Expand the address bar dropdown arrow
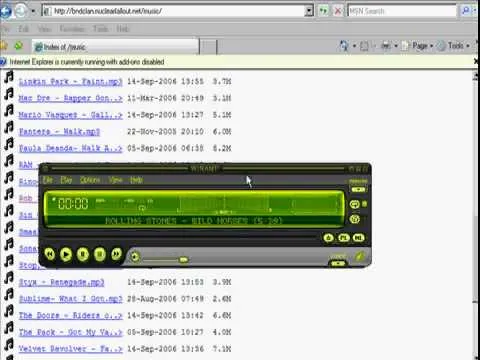 (x=309, y=11)
